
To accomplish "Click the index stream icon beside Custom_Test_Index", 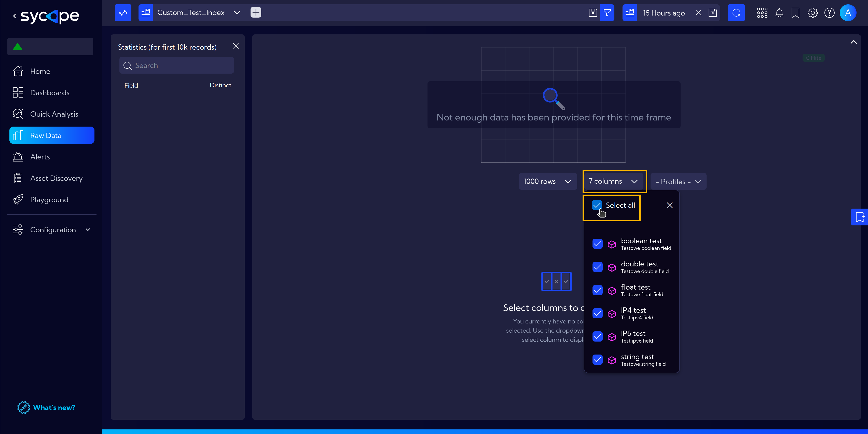I will (146, 13).
